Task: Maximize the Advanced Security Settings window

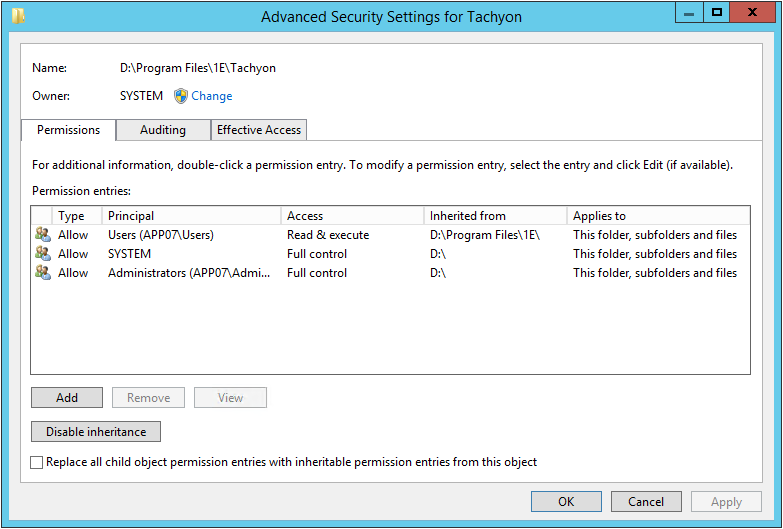Action: tap(716, 12)
